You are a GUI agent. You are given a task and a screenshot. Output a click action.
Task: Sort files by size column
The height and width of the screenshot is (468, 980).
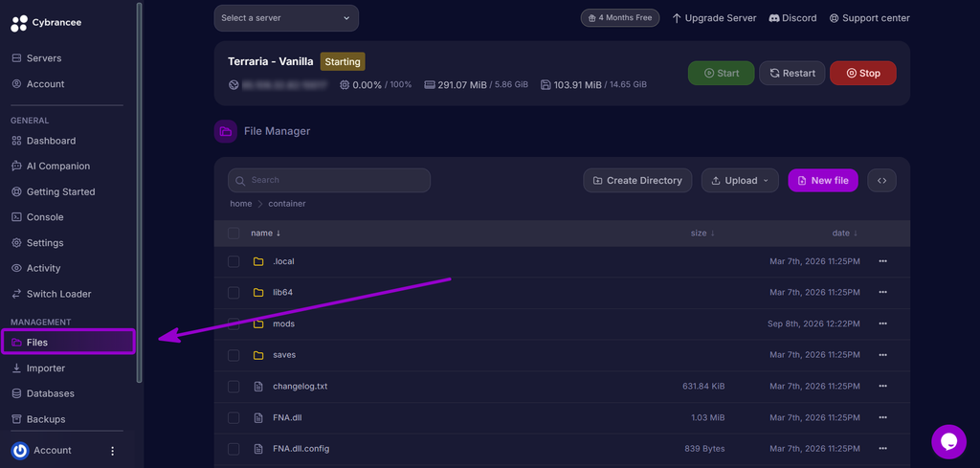pos(702,234)
